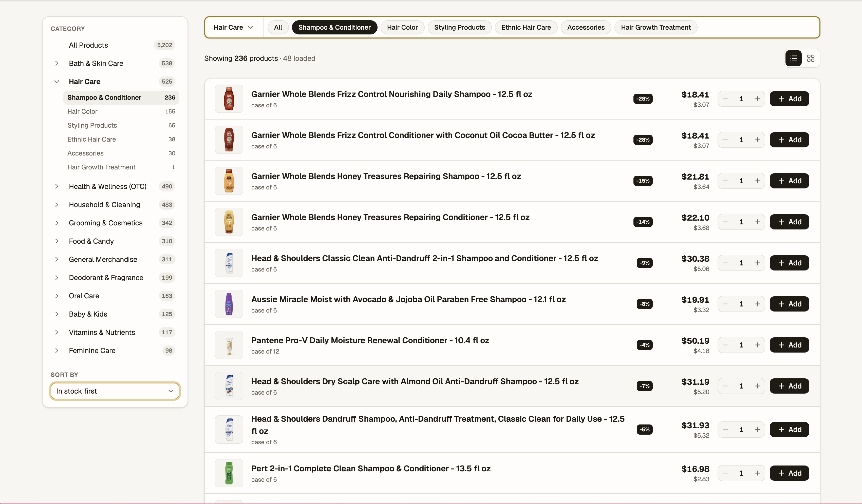Add Honey Treasures Repairing Conditioner to cart

pyautogui.click(x=790, y=222)
